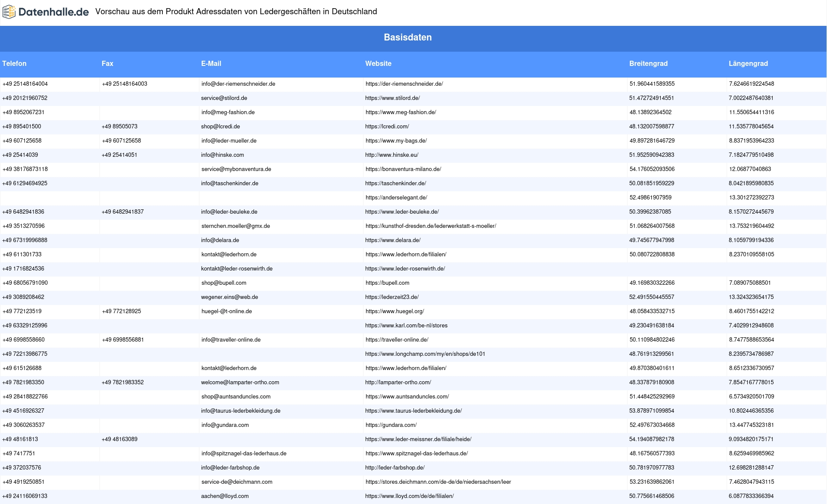Open website https://www.lloyd.com/de/de/filialen/
This screenshot has width=827, height=504.
(410, 496)
